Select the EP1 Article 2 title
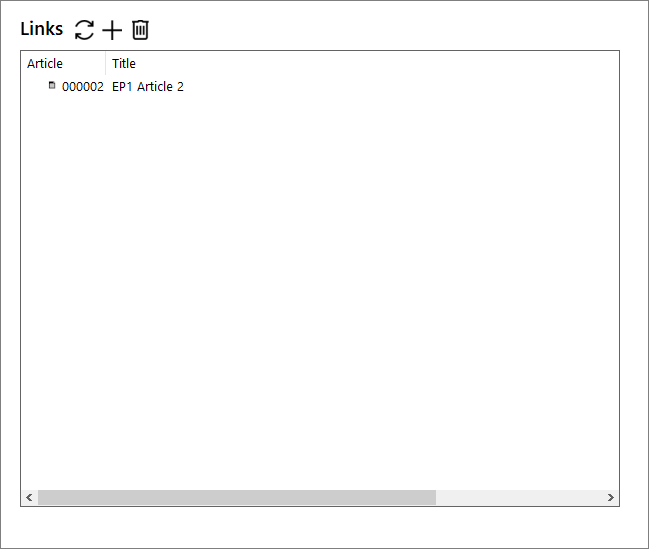649x549 pixels. pos(148,87)
